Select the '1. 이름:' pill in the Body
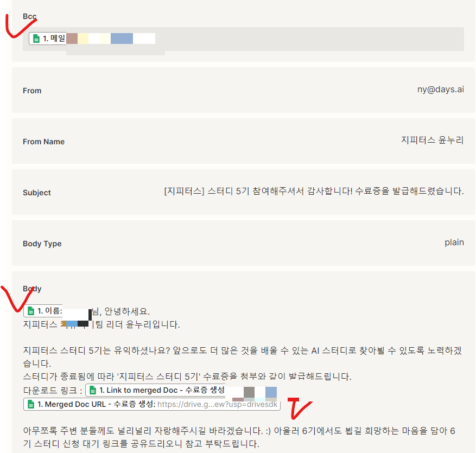Viewport: 476px width, 453px height. coord(43,311)
